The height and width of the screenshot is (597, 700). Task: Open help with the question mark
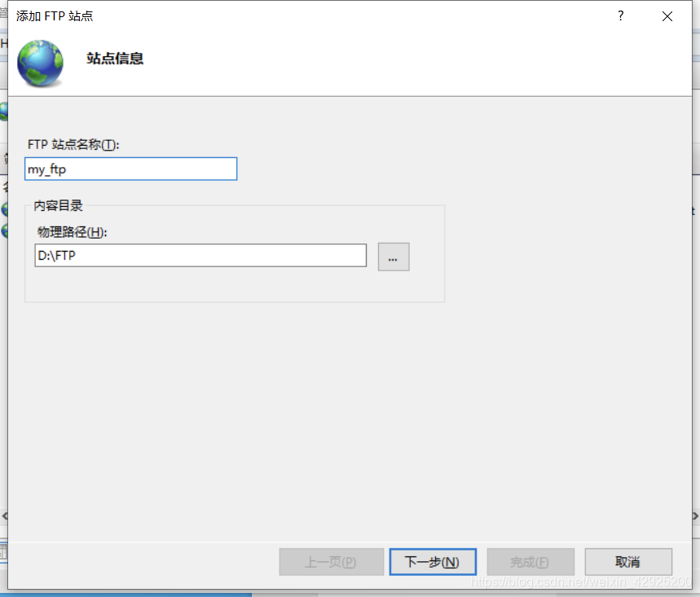(x=620, y=16)
